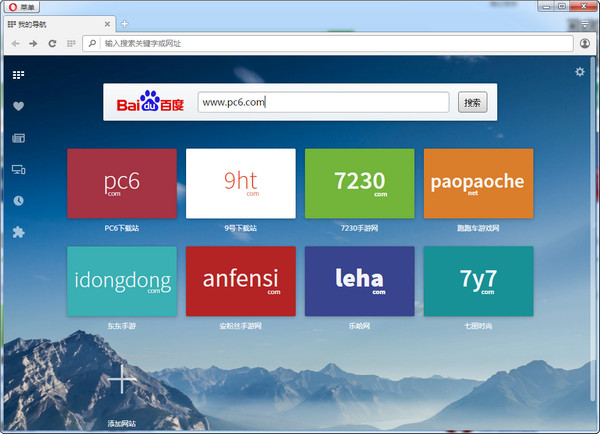Click the Baidu logo

(x=150, y=102)
